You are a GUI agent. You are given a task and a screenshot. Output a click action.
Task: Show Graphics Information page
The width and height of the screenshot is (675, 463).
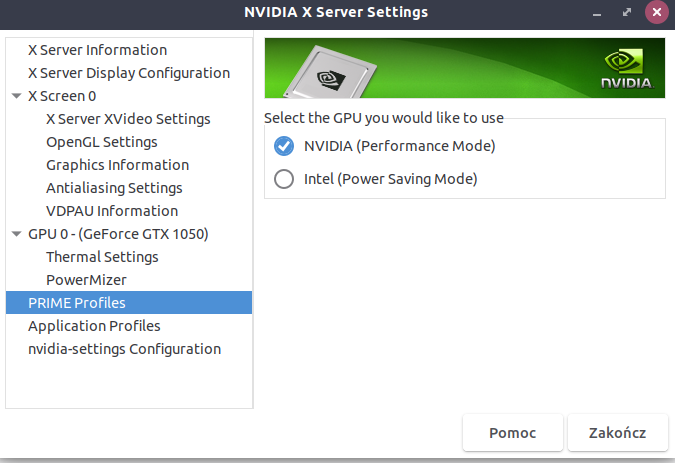pos(117,165)
